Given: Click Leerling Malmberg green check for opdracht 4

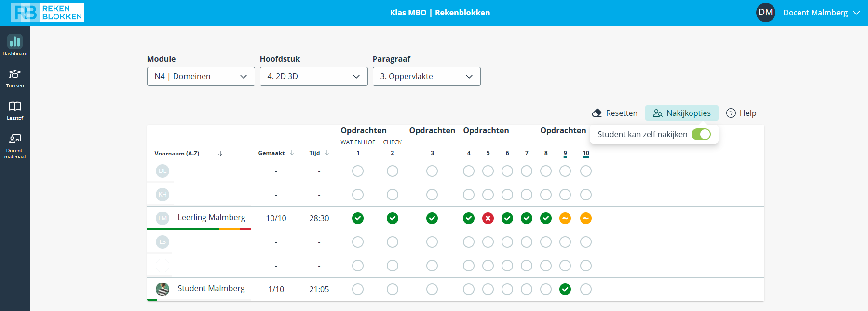Looking at the screenshot, I should 469,218.
